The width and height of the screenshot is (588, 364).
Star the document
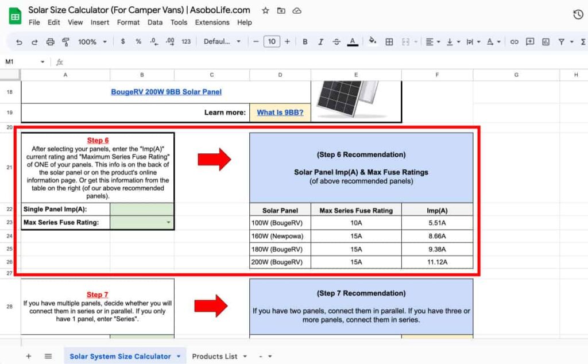[x=265, y=10]
